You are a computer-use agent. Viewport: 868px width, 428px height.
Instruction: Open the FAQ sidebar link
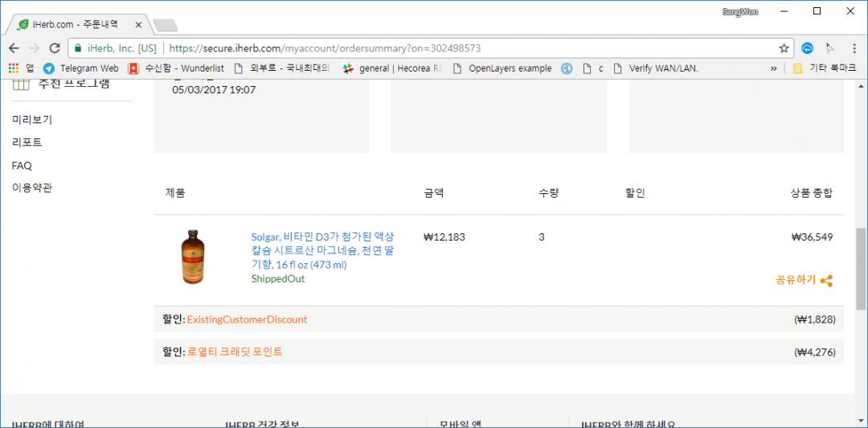pyautogui.click(x=22, y=166)
